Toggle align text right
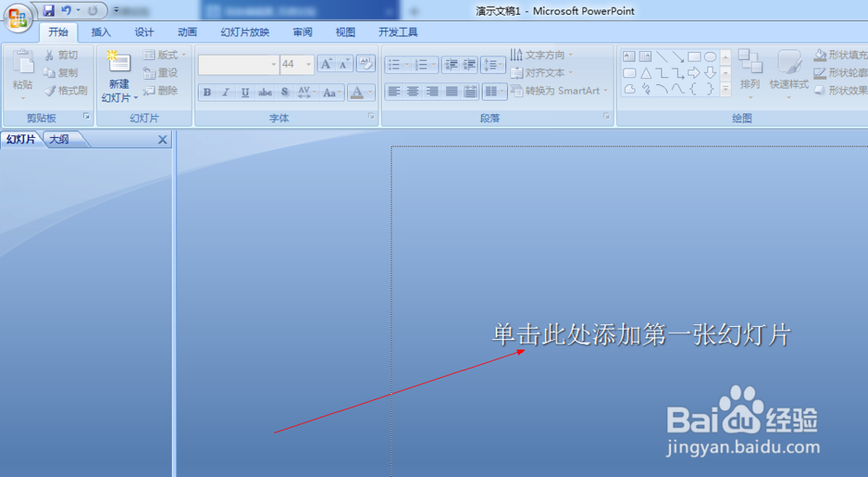The image size is (868, 477). coord(432,91)
